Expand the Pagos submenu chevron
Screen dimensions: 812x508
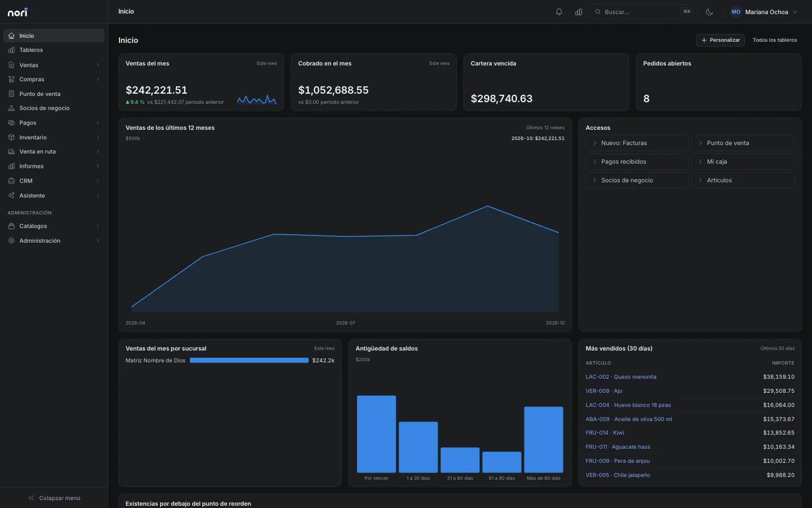point(98,123)
